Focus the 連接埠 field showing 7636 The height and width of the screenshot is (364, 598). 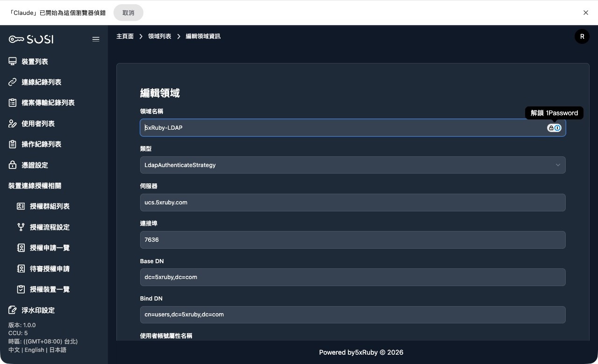point(352,240)
